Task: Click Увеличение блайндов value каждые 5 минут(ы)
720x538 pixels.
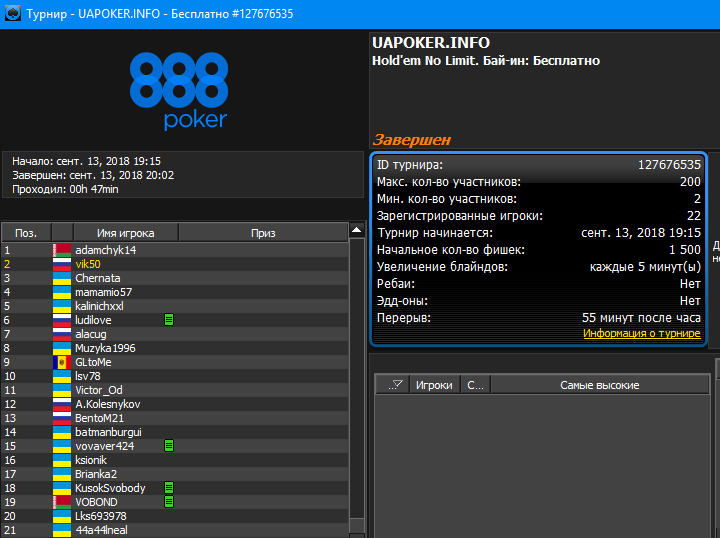Action: point(645,267)
